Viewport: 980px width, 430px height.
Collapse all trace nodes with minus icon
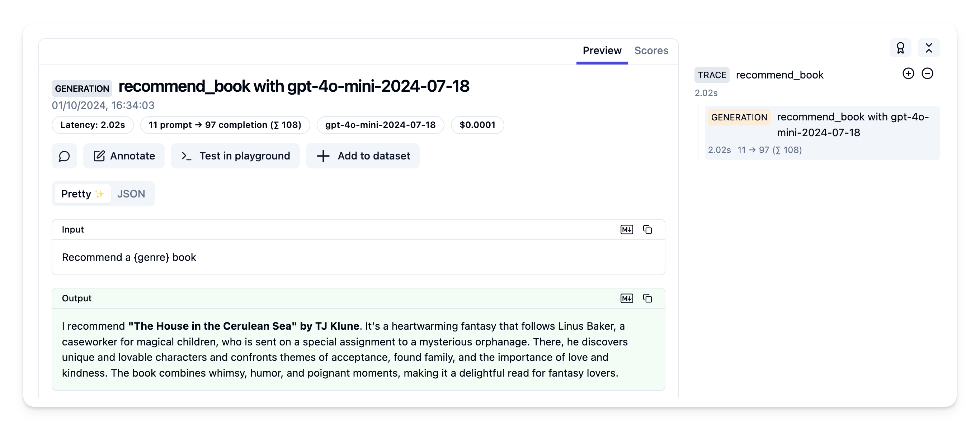coord(927,74)
